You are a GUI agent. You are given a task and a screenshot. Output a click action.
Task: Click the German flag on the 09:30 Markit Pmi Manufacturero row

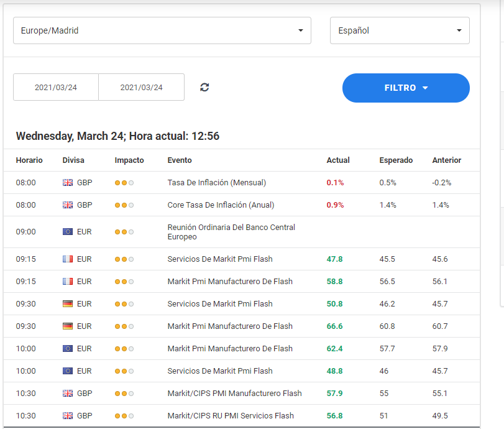[68, 326]
